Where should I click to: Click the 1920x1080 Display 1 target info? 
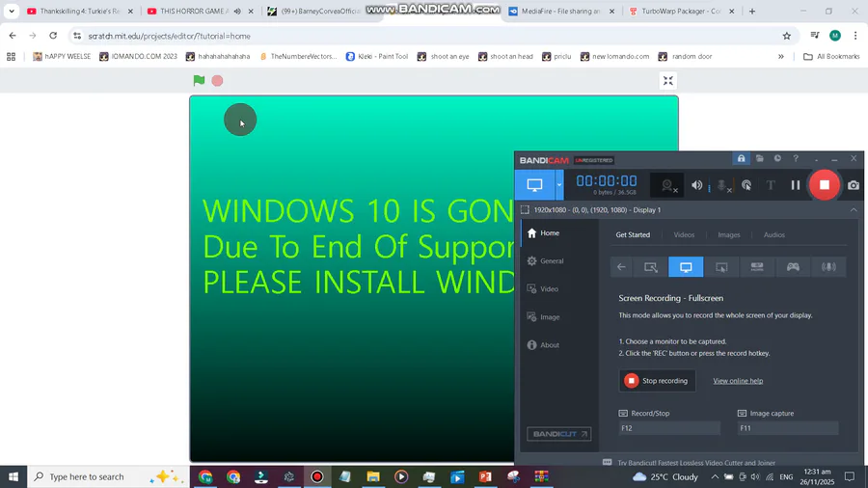(x=597, y=209)
